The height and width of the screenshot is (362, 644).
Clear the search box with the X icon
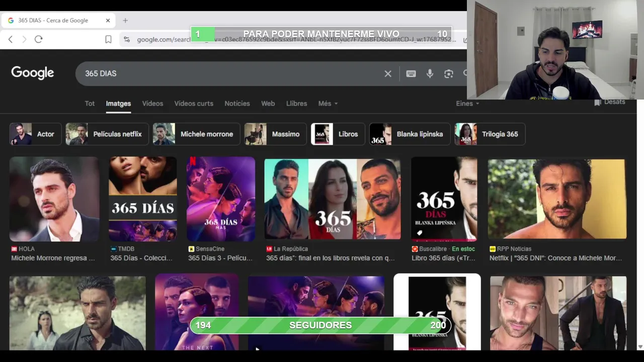click(x=388, y=73)
